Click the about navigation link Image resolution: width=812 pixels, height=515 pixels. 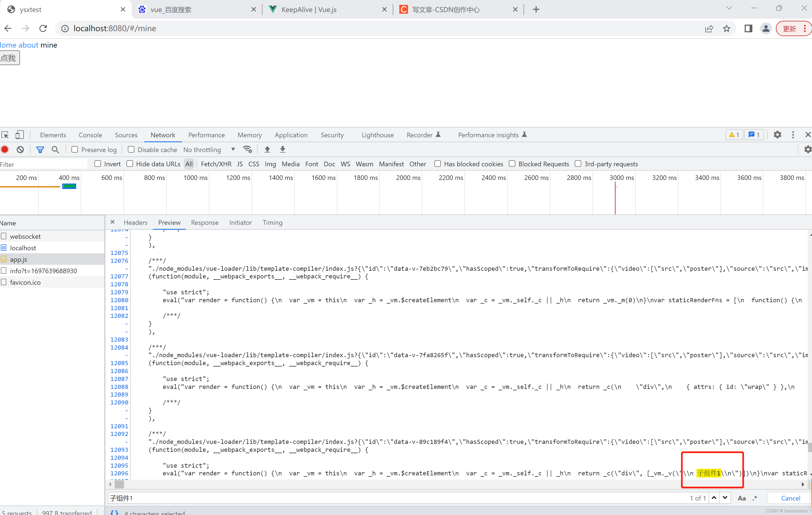[28, 45]
